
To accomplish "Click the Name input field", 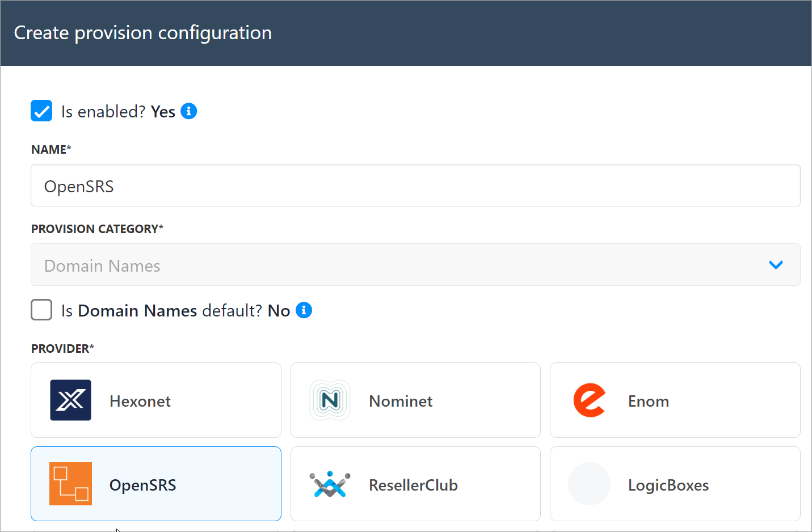I will 415,185.
